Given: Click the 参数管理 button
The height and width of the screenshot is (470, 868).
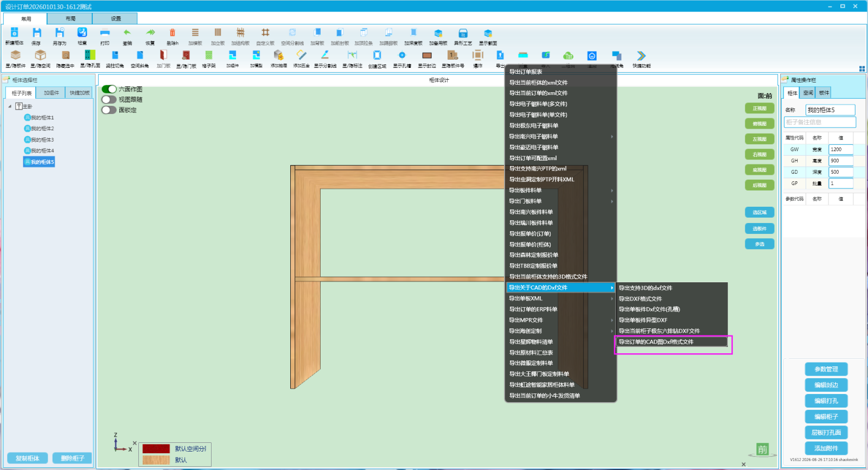Looking at the screenshot, I should [x=826, y=369].
